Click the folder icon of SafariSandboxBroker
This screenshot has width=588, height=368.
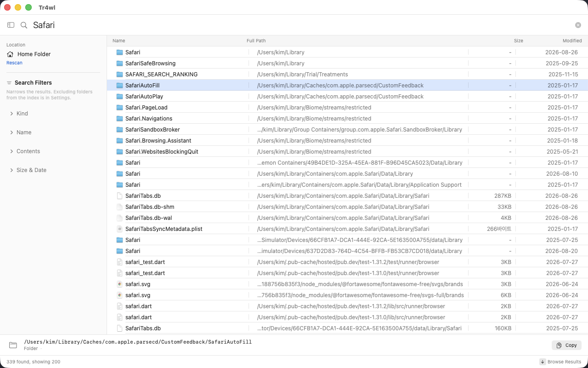[x=119, y=129]
